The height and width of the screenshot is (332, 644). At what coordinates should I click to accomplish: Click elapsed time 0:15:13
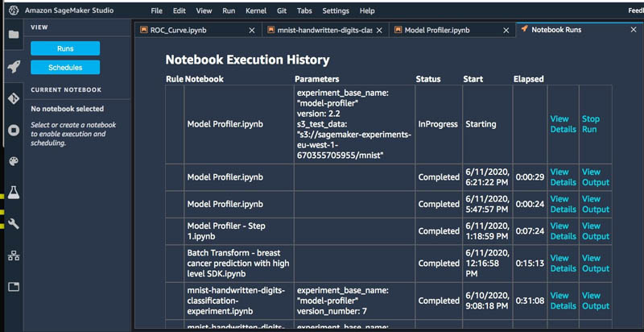pyautogui.click(x=530, y=264)
